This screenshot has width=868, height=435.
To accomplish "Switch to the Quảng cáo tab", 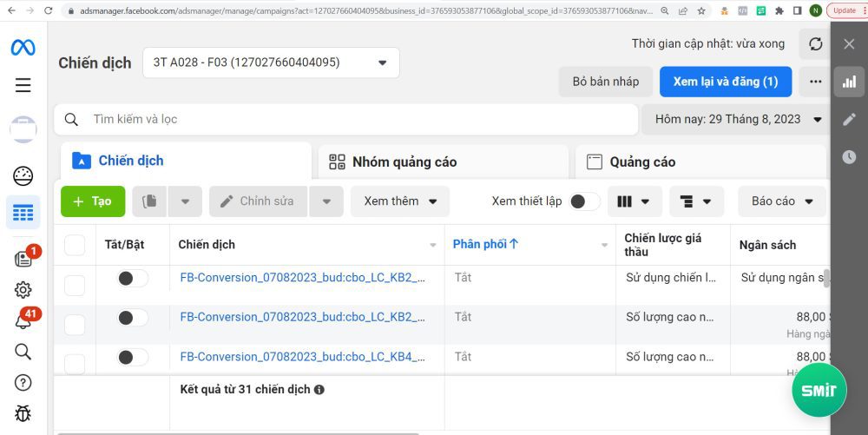I will [x=700, y=162].
